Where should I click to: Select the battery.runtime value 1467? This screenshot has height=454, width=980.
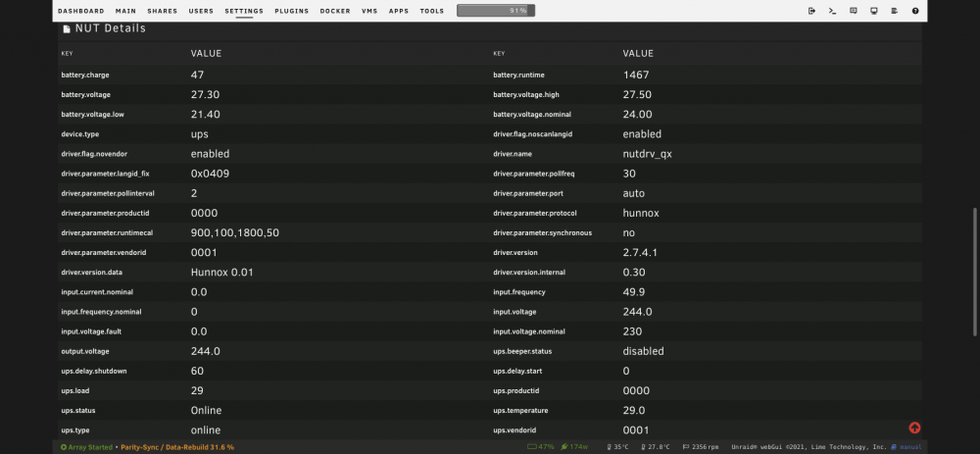[636, 76]
